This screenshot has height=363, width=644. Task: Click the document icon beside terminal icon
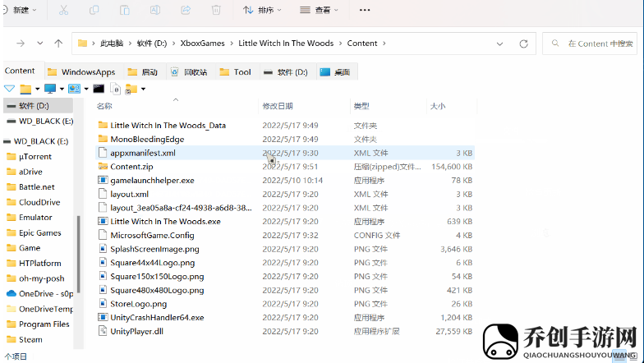[117, 89]
